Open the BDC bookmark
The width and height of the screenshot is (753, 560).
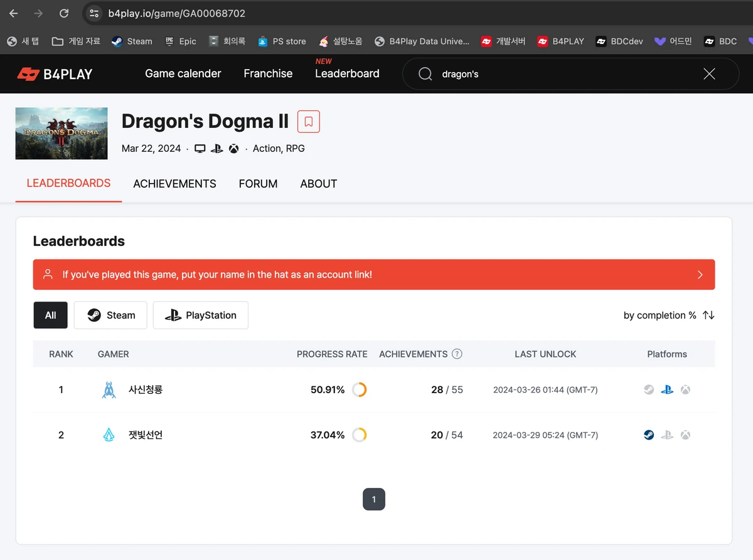(720, 41)
